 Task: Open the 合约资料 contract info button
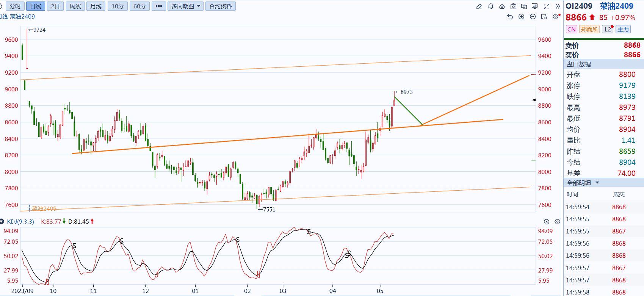(221, 6)
